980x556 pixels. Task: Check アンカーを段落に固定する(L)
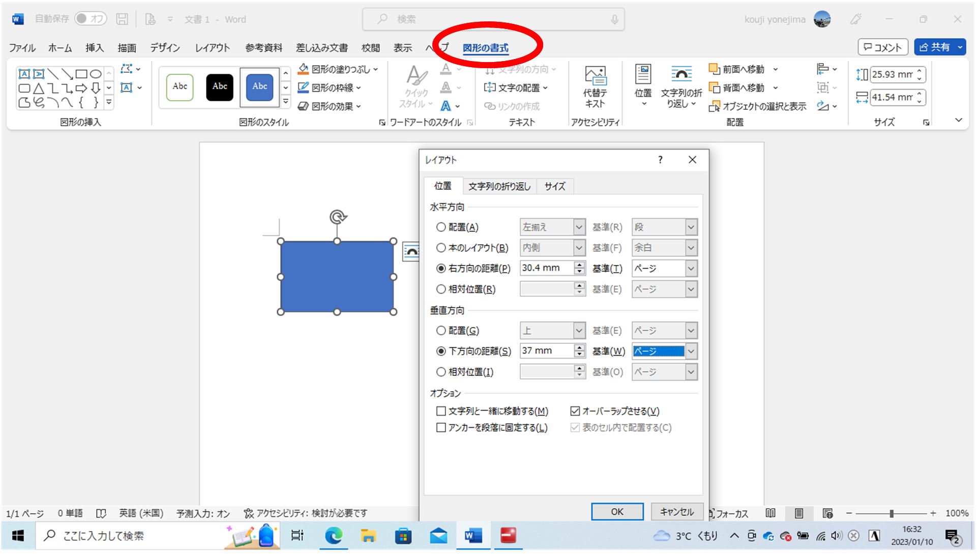(x=441, y=428)
